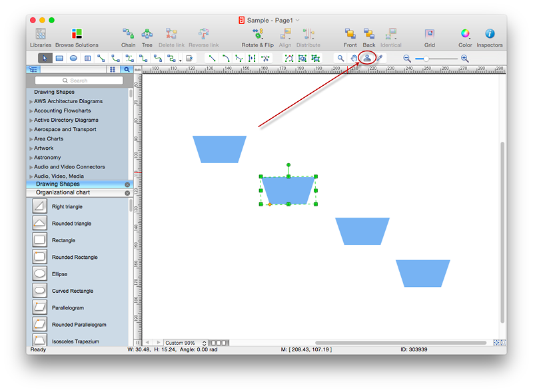Go to next page arrow

tap(158, 343)
